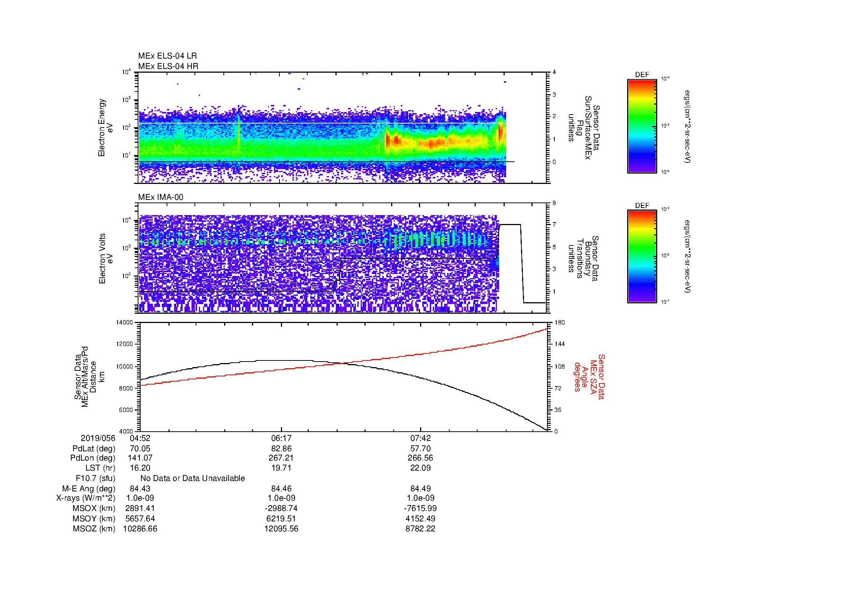The height and width of the screenshot is (613, 868).
Task: Click the '14000' altitude axis tick
Action: 125,323
